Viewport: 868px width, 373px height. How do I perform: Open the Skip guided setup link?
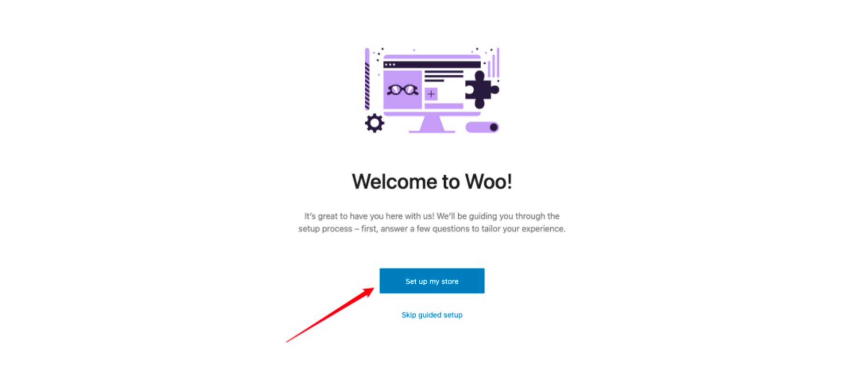tap(432, 315)
